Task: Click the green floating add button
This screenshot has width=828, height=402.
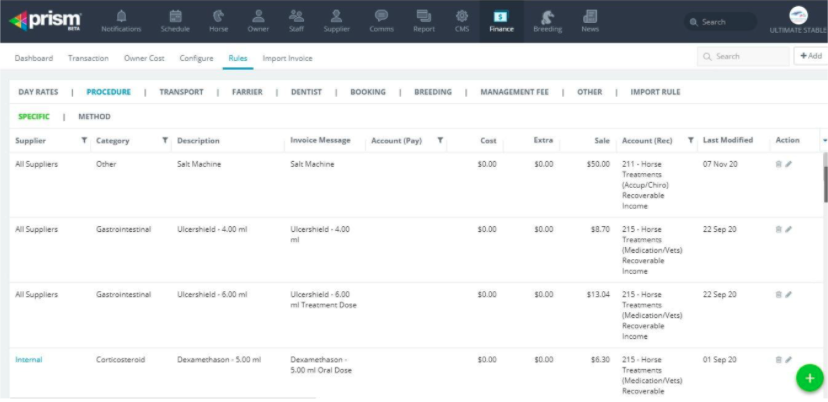Action: click(x=809, y=378)
